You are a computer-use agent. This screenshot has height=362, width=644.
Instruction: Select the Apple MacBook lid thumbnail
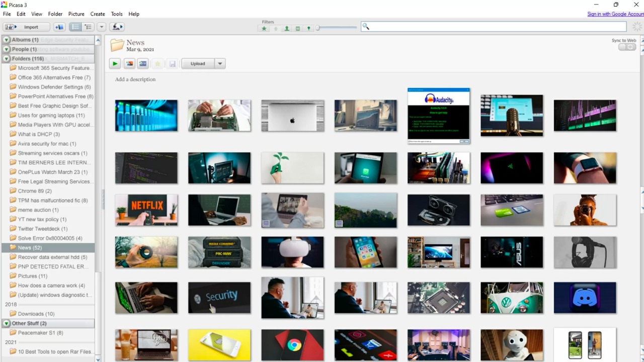(293, 116)
